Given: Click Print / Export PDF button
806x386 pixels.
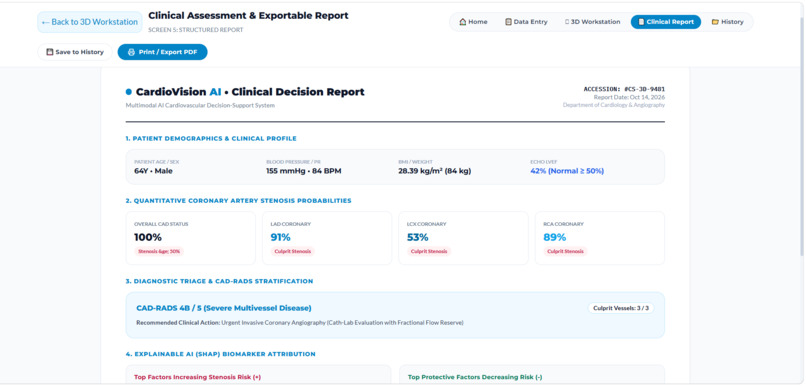Looking at the screenshot, I should (162, 52).
